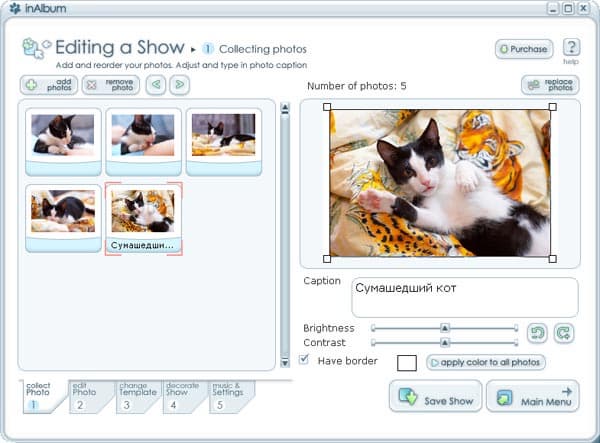Rotate photo clockwise icon

(x=564, y=333)
